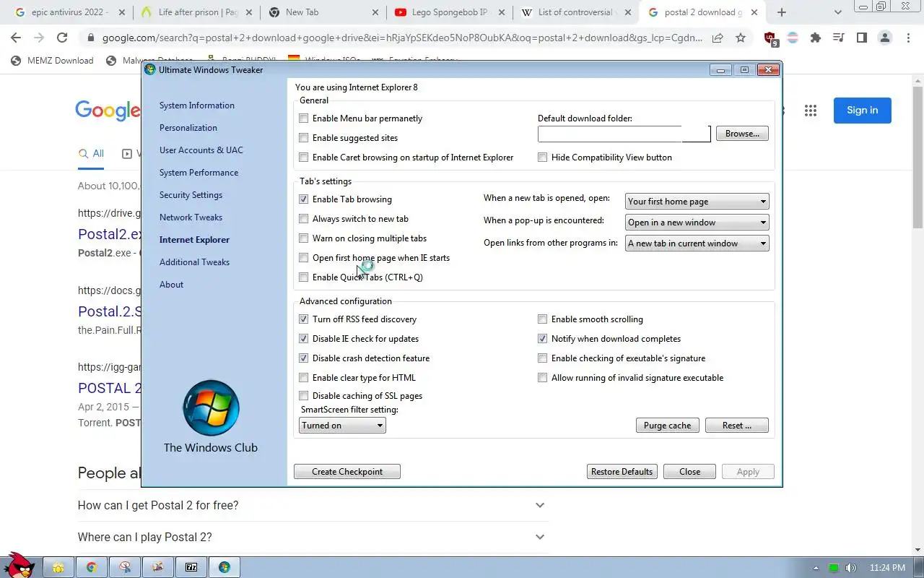The image size is (924, 578).
Task: Go to Security Settings section
Action: [x=191, y=195]
